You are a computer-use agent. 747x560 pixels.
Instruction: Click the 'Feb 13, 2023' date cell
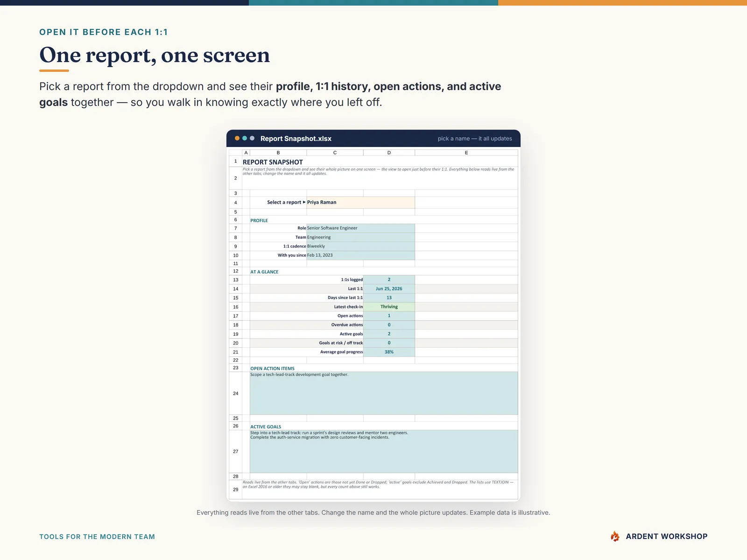(360, 255)
